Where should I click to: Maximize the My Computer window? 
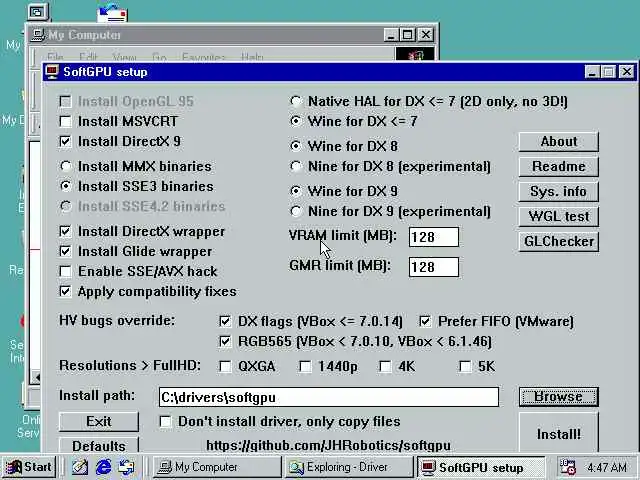coord(407,35)
